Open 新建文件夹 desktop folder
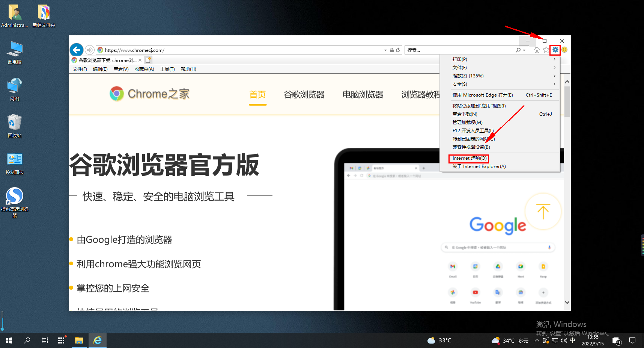Viewport: 644px width, 348px height. click(x=44, y=16)
